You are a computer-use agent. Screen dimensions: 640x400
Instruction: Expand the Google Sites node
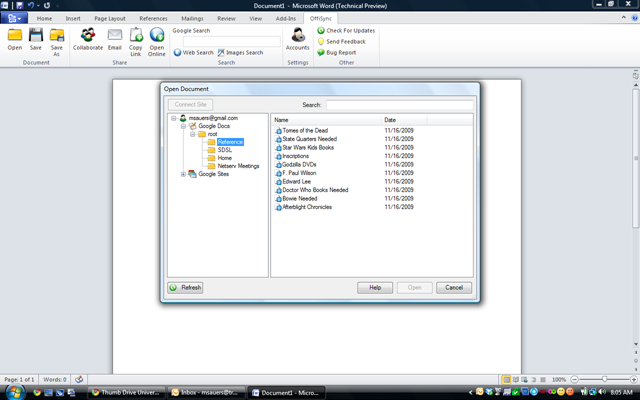183,174
